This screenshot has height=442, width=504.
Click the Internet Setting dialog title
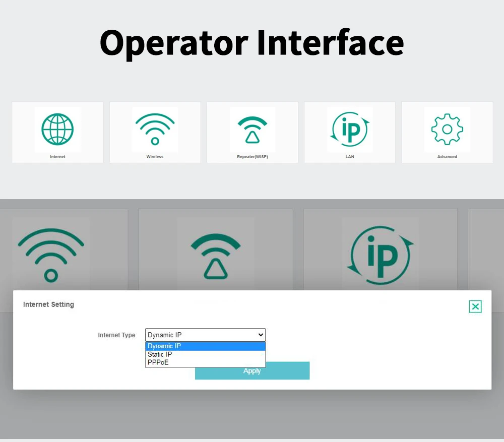[x=48, y=304]
